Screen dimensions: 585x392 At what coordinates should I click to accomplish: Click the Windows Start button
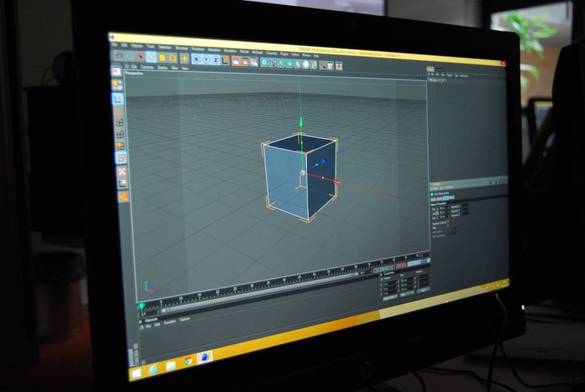click(136, 372)
